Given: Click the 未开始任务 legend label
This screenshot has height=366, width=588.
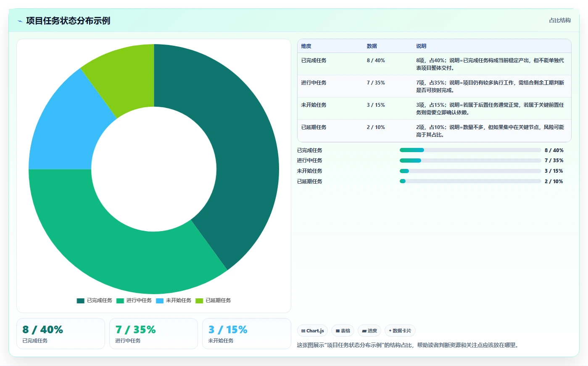Looking at the screenshot, I should point(179,300).
